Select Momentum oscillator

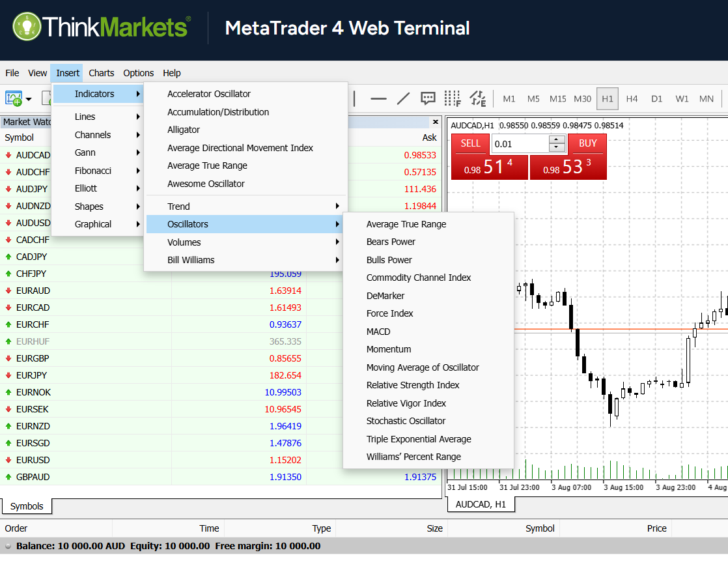click(428, 349)
